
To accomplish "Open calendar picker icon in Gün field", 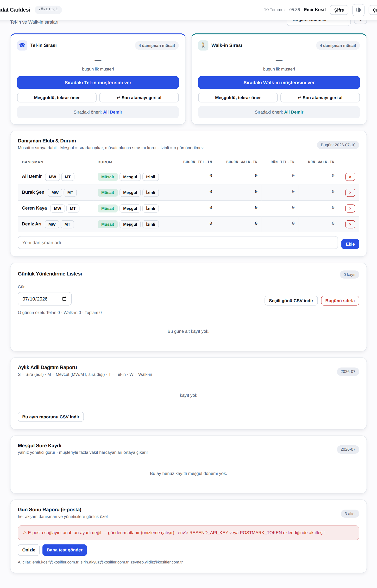I will (x=64, y=299).
